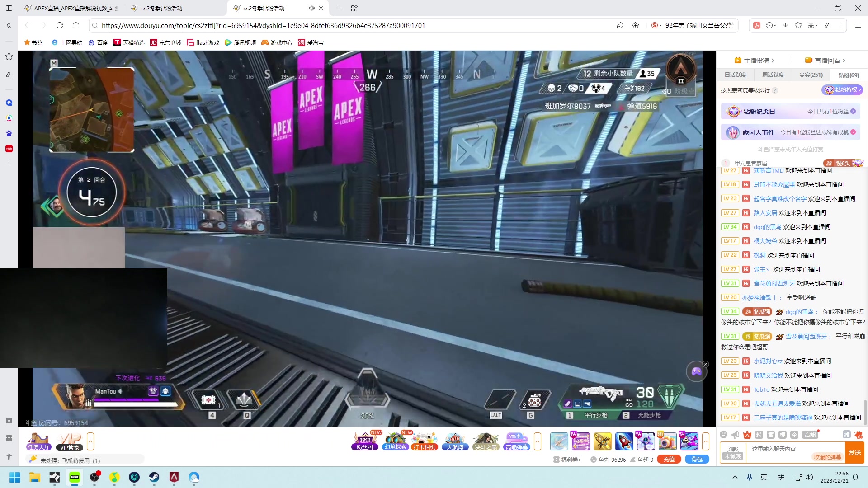Open the floating game controller widget

point(696,371)
